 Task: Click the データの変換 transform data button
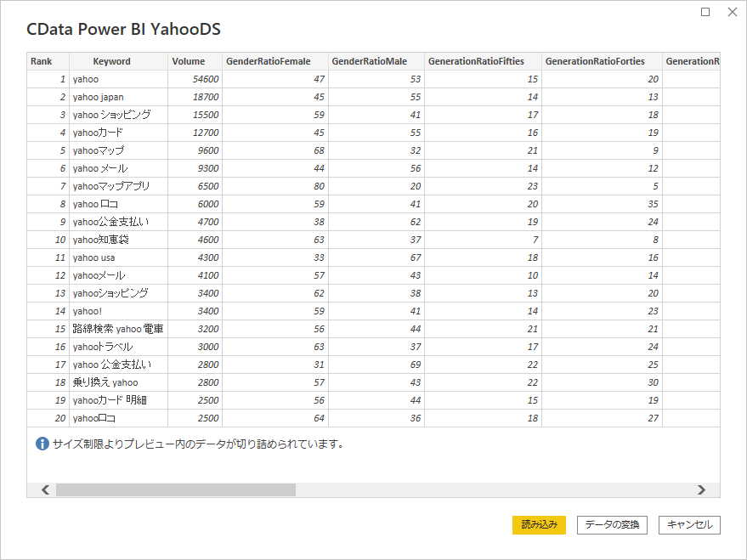[612, 525]
